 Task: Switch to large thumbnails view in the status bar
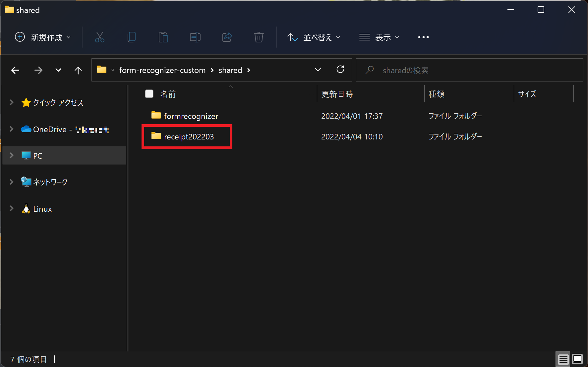tap(577, 359)
